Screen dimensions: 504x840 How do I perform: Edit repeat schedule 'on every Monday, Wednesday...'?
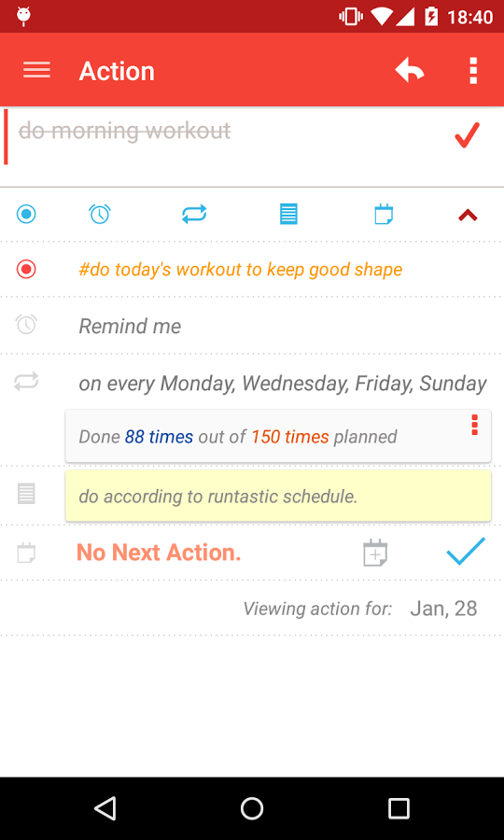click(283, 384)
